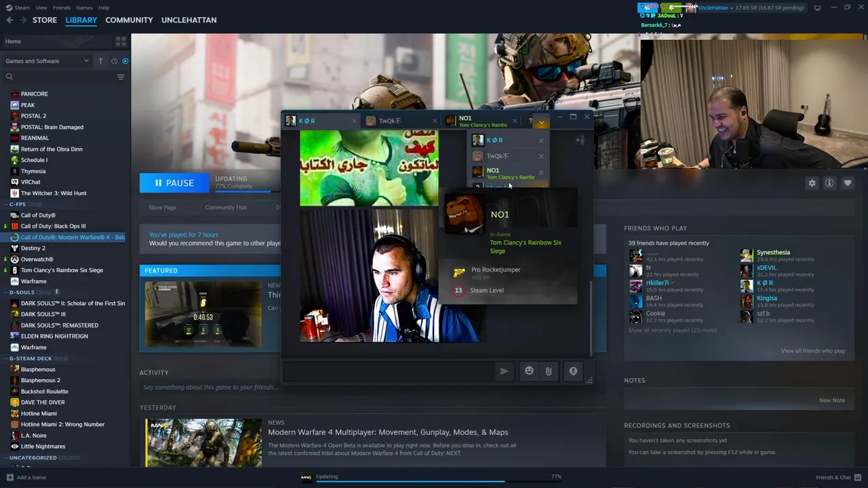Sort library by recent activity clock icon
The width and height of the screenshot is (868, 488).
coord(114,61)
